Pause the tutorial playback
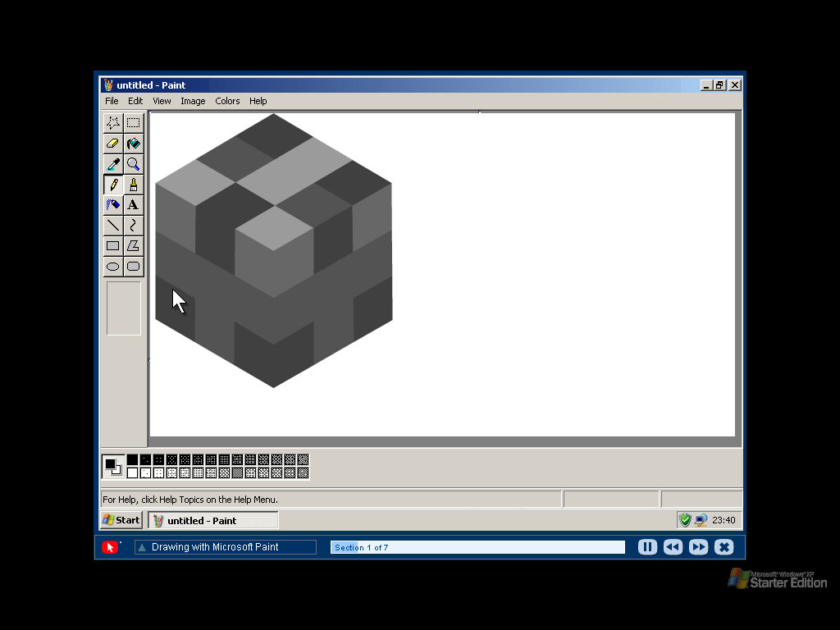840x630 pixels. click(x=647, y=547)
